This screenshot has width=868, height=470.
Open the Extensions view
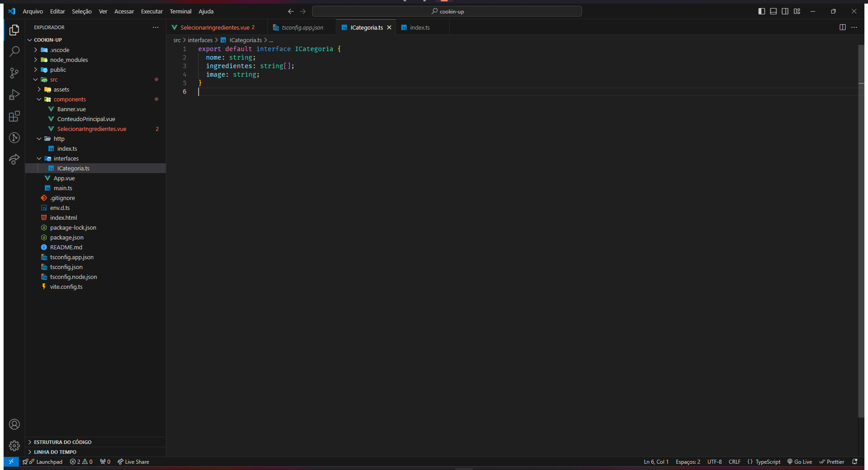(14, 116)
